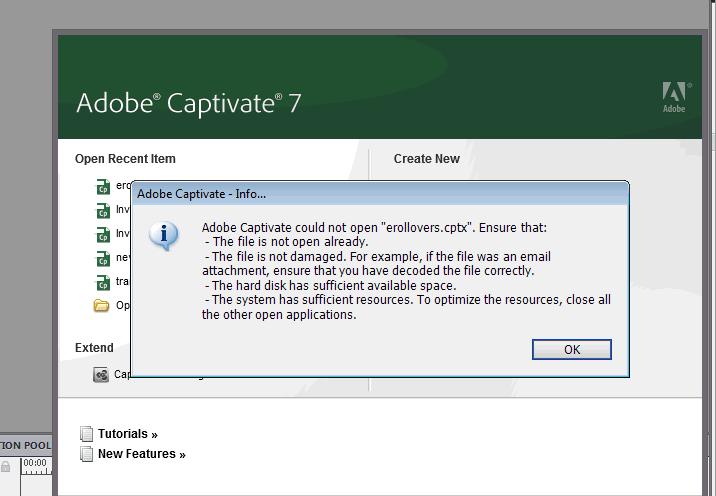Open the Tutorials link
Viewport: 716px width, 496px height.
[x=127, y=433]
